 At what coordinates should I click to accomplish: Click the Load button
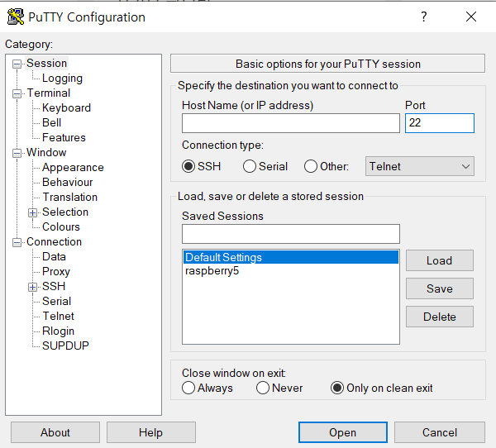pos(440,260)
